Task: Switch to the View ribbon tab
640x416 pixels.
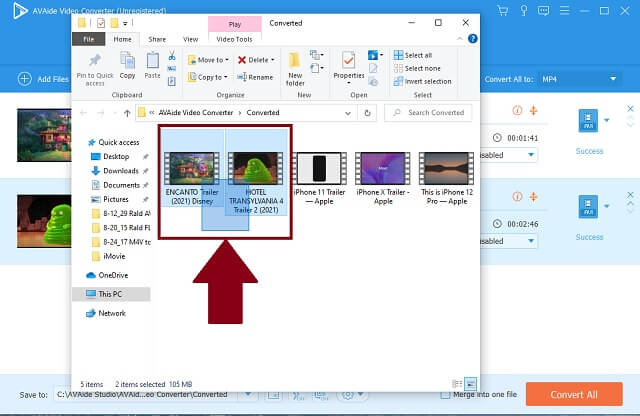Action: (190, 39)
